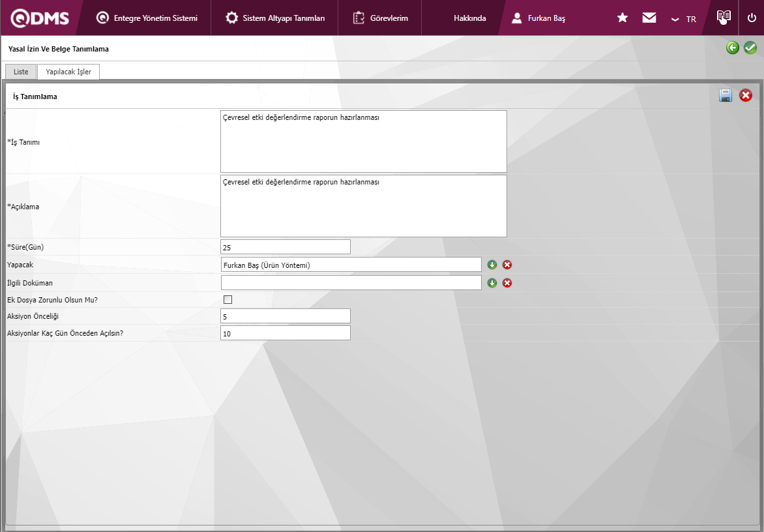This screenshot has width=764, height=532.
Task: Enable Ek Dosya Zorunlu Olsun Mu checkbox
Action: [x=228, y=300]
